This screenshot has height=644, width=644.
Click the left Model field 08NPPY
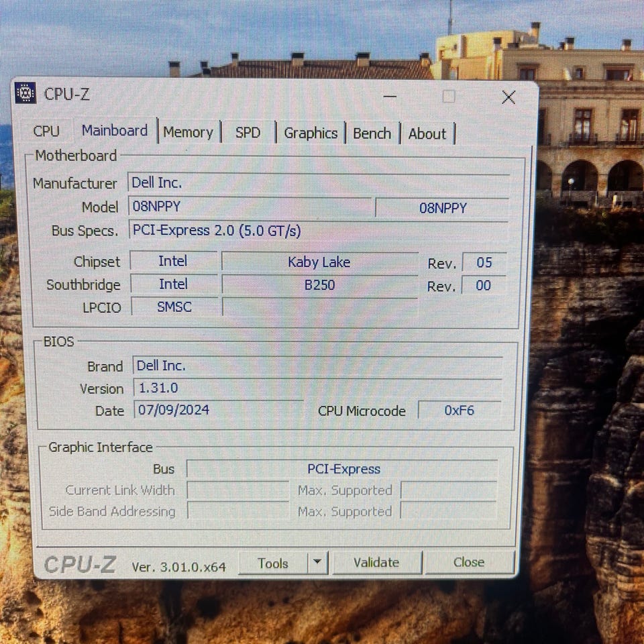[250, 207]
